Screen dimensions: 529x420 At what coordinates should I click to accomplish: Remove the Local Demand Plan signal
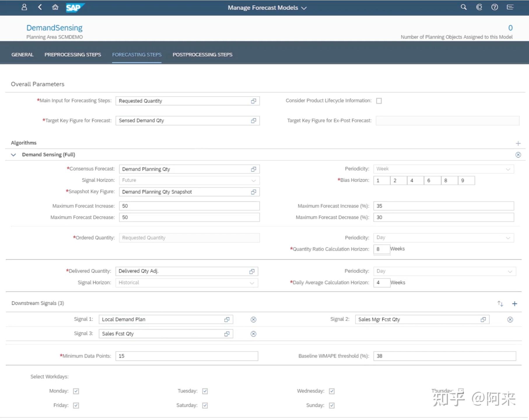click(253, 319)
